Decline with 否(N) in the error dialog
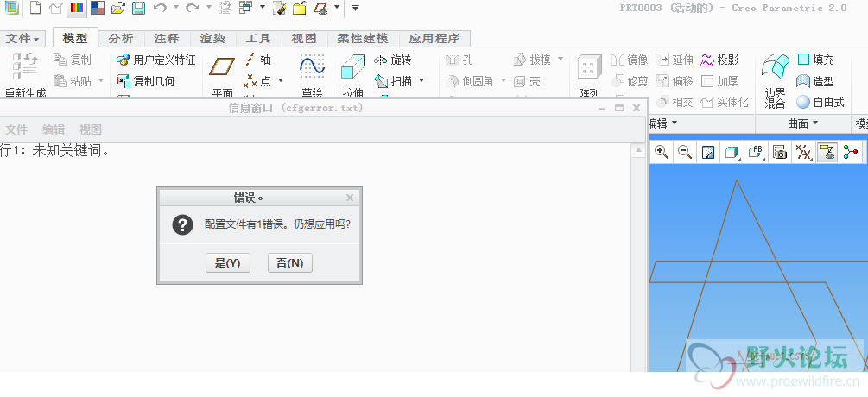 pos(289,263)
